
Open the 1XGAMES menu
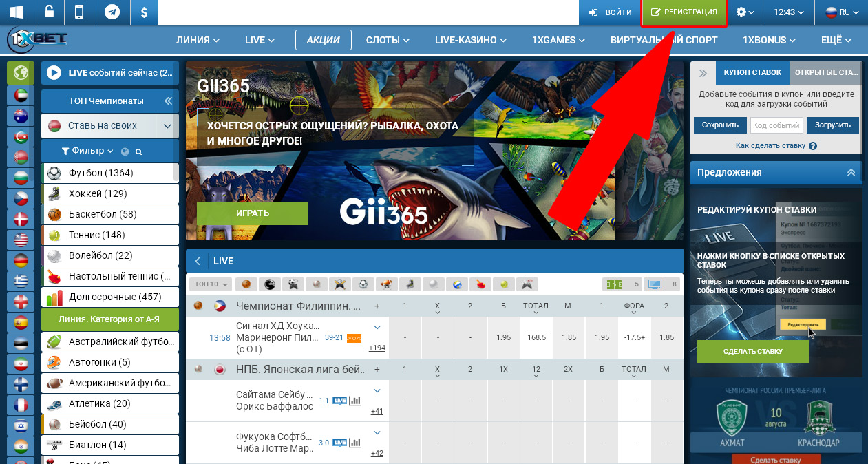[558, 40]
